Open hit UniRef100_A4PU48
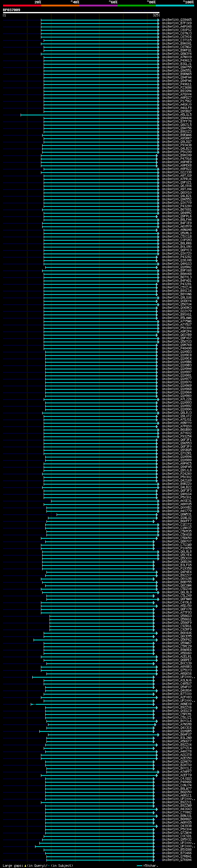Image resolution: width=197 pixels, height=868 pixels. point(177,26)
